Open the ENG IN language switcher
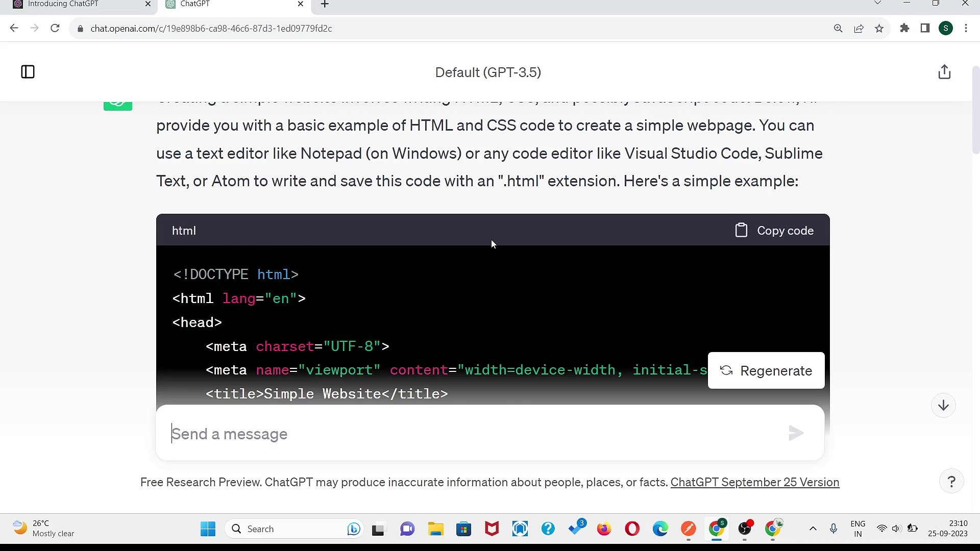The width and height of the screenshot is (980, 551). tap(857, 529)
